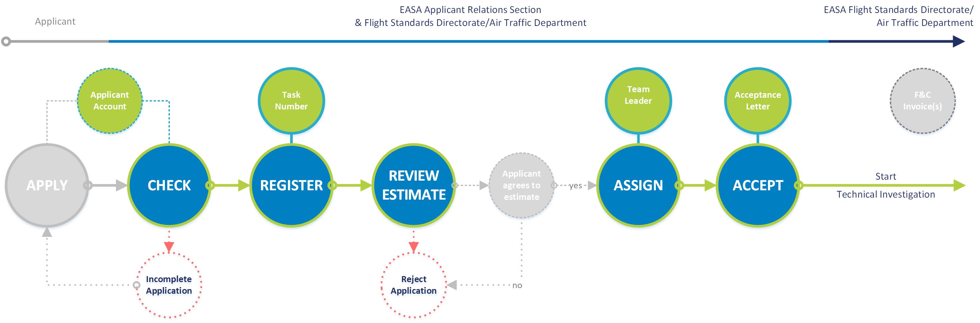Click the 'yes' branch label
Screen dimensions: 980x323
point(575,186)
